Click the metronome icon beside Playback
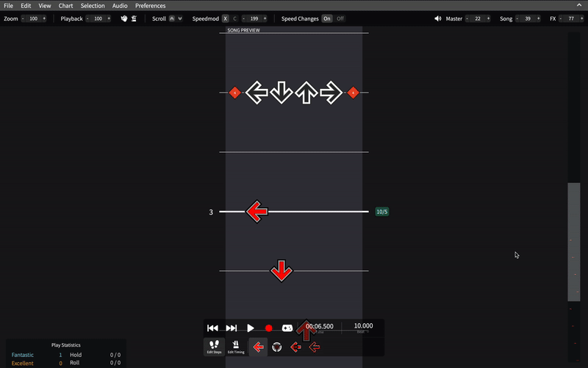This screenshot has height=368, width=588. [134, 18]
